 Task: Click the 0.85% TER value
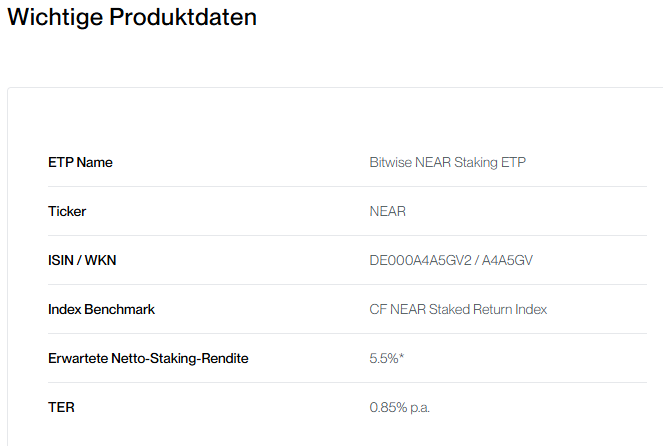[388, 407]
